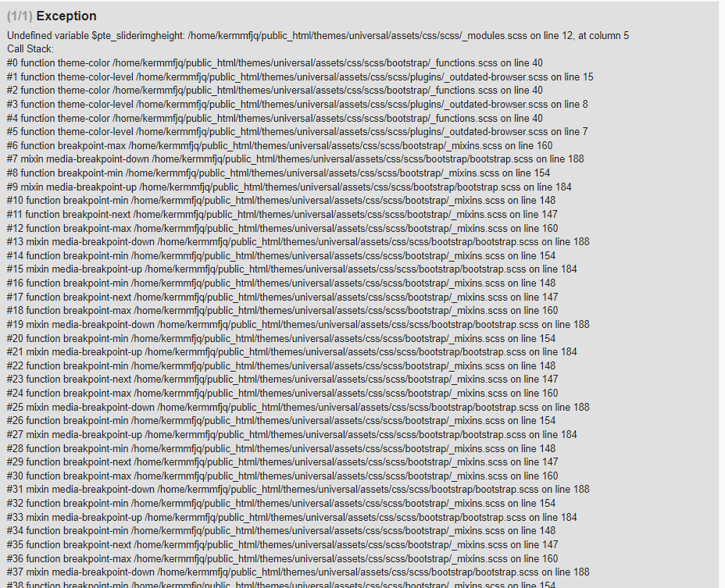Click stack frame #33 media-breakpoint-up
This screenshot has width=725, height=588.
pyautogui.click(x=291, y=517)
